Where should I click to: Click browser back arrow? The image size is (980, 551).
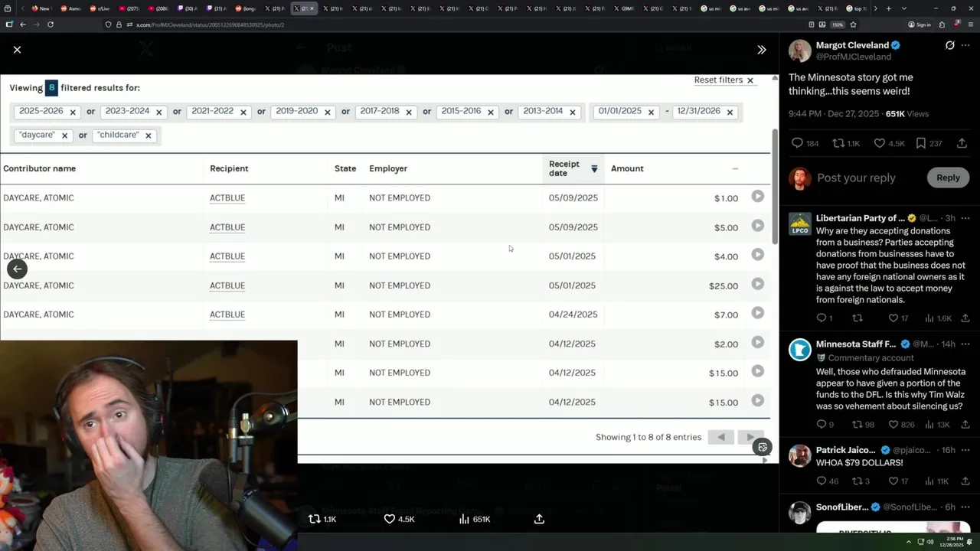click(23, 24)
